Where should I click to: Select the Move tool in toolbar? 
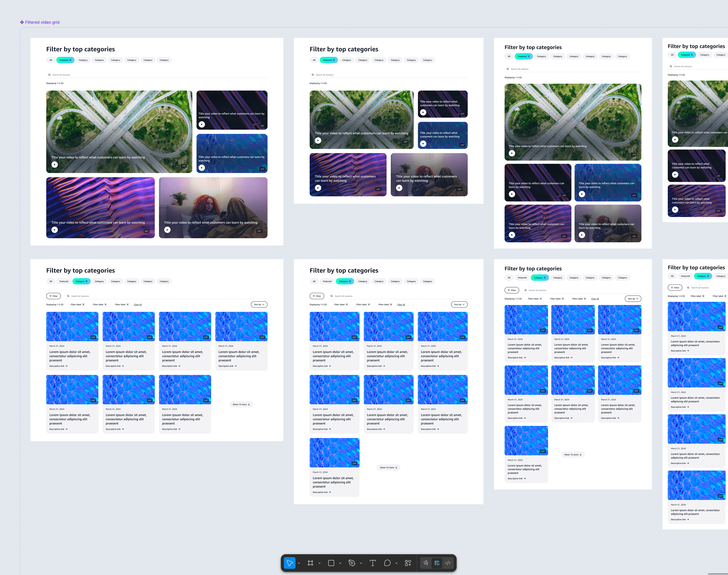(289, 563)
